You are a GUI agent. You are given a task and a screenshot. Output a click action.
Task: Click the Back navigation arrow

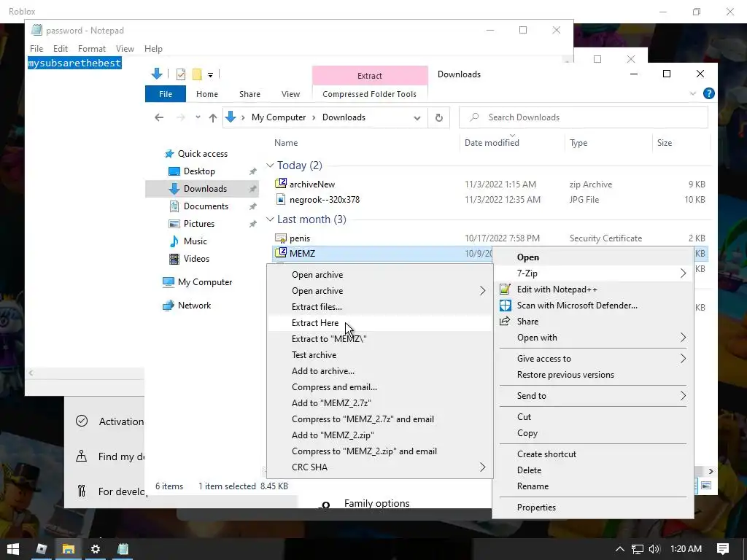click(159, 117)
